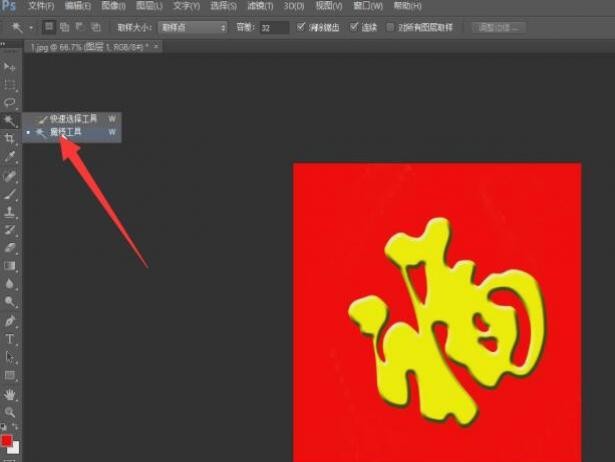Image resolution: width=615 pixels, height=462 pixels.
Task: Select the Lasso tool
Action: pos(10,102)
